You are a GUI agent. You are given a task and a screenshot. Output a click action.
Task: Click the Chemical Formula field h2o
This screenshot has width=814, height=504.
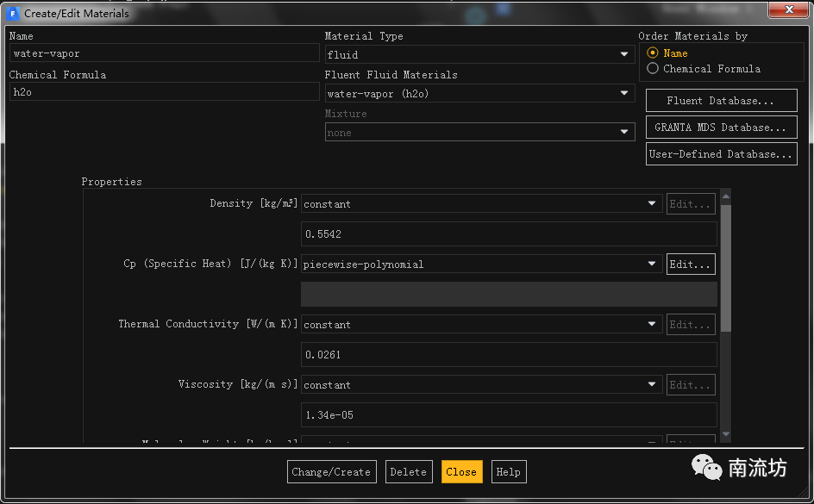[164, 92]
